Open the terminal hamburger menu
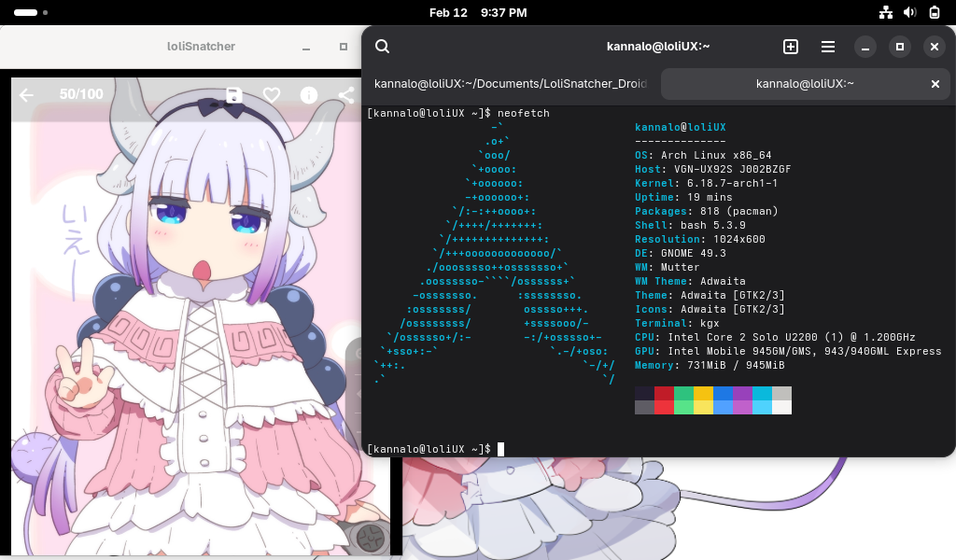Viewport: 956px width, 560px height. pyautogui.click(x=828, y=47)
